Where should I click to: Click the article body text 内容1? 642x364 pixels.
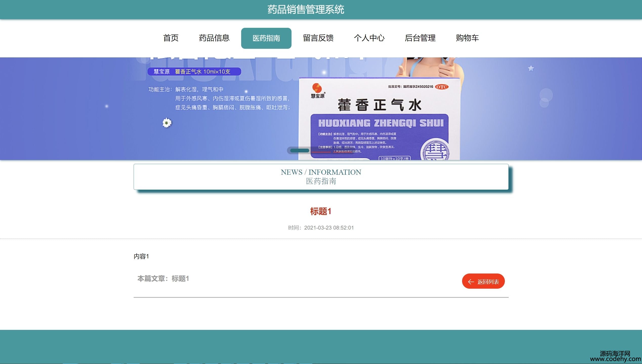pos(141,256)
